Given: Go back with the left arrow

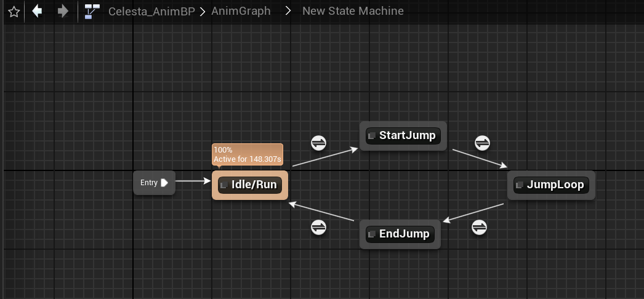Looking at the screenshot, I should pyautogui.click(x=38, y=11).
